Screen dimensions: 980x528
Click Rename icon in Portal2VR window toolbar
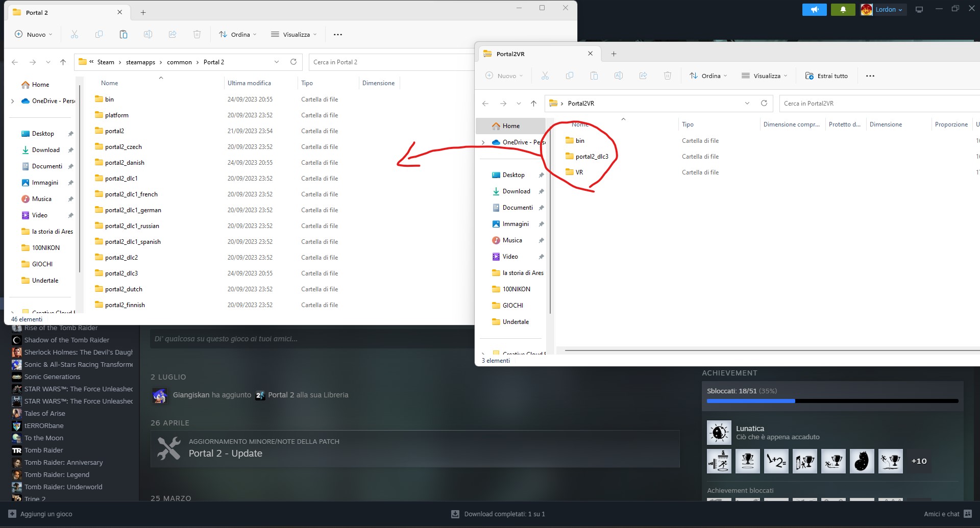619,76
